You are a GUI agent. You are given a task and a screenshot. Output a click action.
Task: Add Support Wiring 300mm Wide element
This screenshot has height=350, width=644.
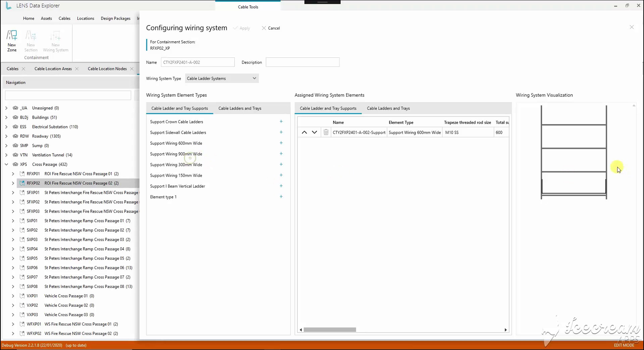point(281,165)
